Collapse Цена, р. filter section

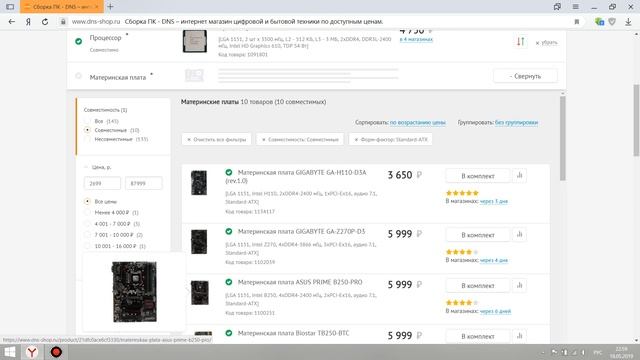(x=98, y=167)
